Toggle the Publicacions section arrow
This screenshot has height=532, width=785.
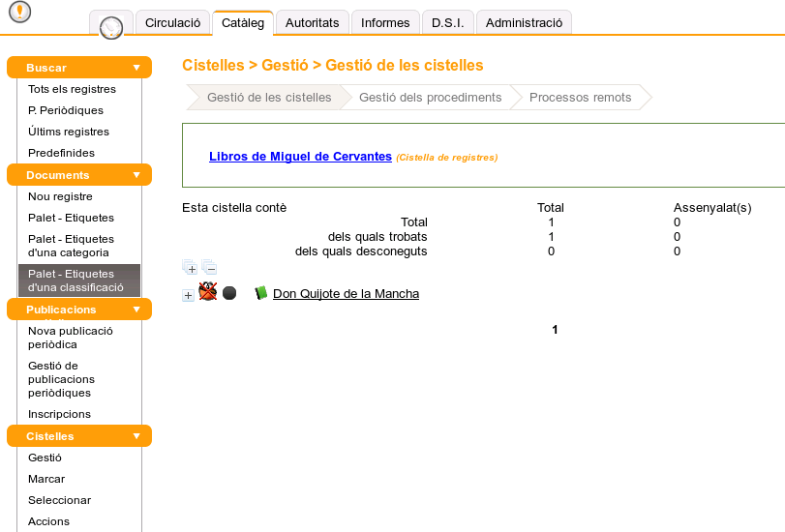click(x=136, y=310)
